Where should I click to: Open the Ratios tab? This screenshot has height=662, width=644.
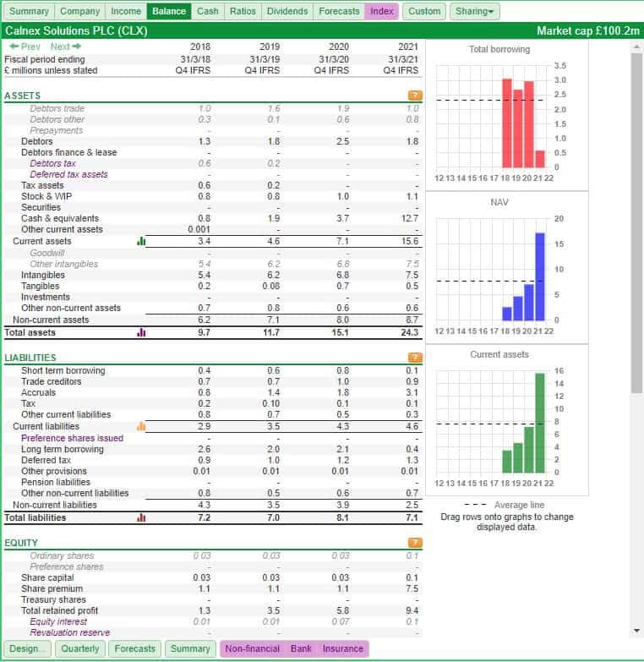243,11
